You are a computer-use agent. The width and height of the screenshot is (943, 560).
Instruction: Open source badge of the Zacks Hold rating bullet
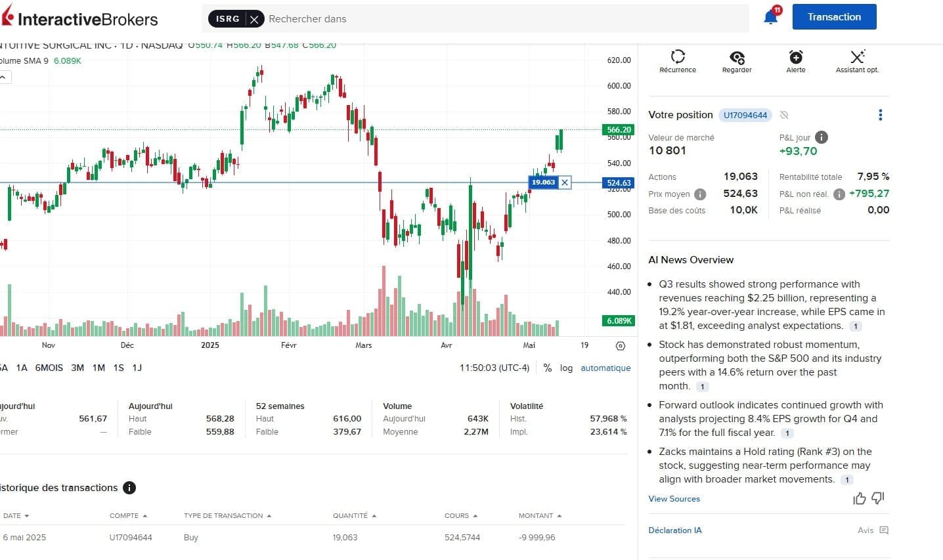click(x=847, y=480)
